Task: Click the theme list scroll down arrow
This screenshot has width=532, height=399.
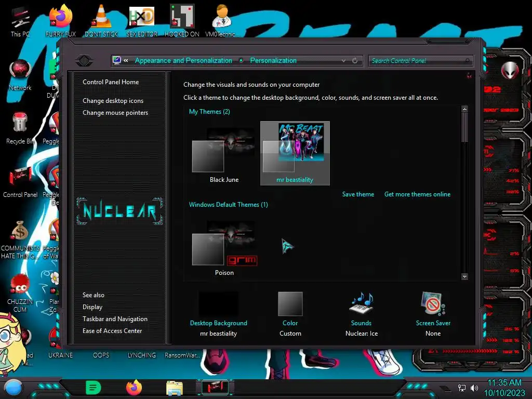Action: click(465, 276)
